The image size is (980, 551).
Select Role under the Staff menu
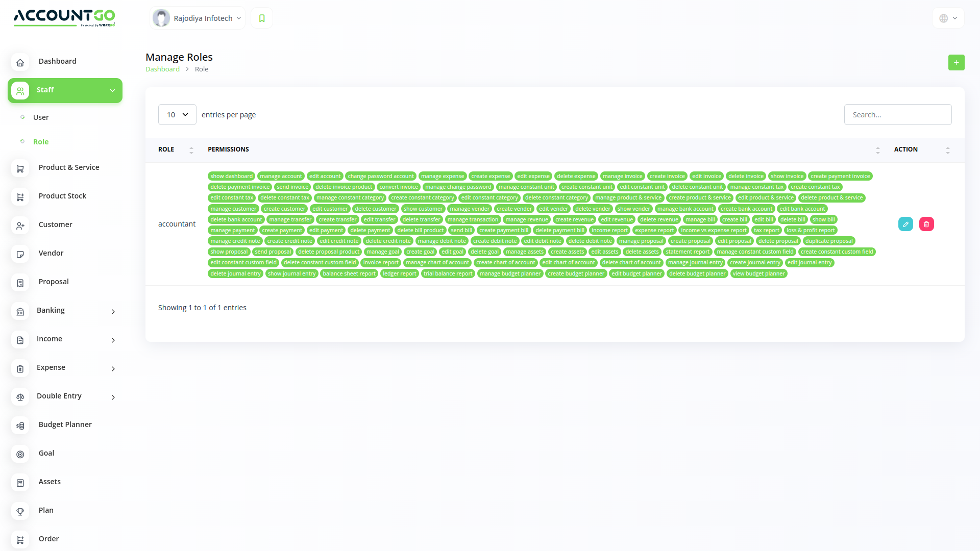(x=41, y=141)
